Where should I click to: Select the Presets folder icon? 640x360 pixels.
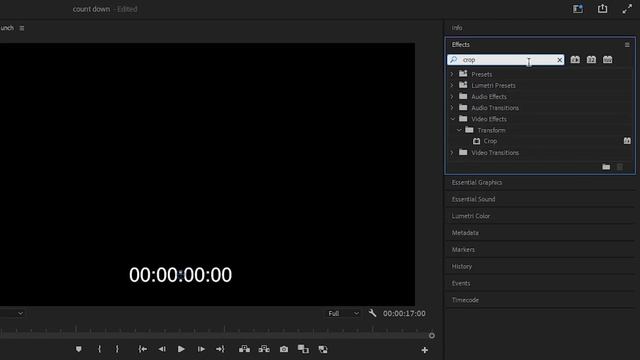463,74
